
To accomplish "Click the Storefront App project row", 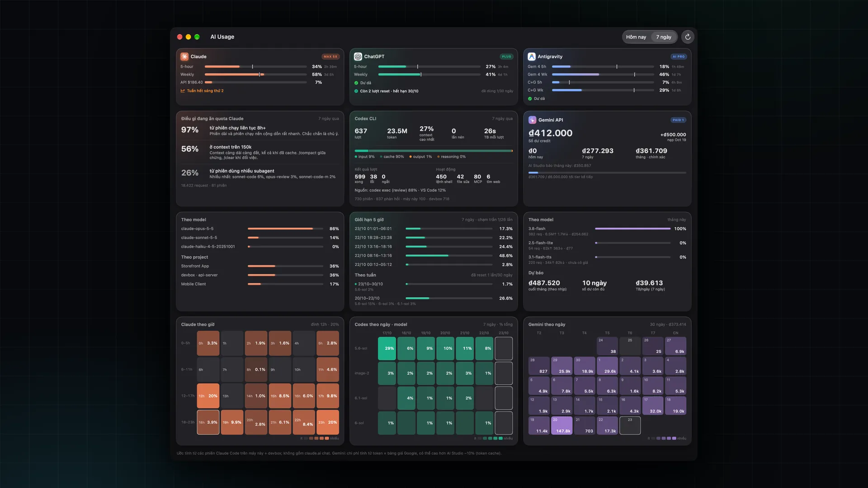I will click(260, 266).
